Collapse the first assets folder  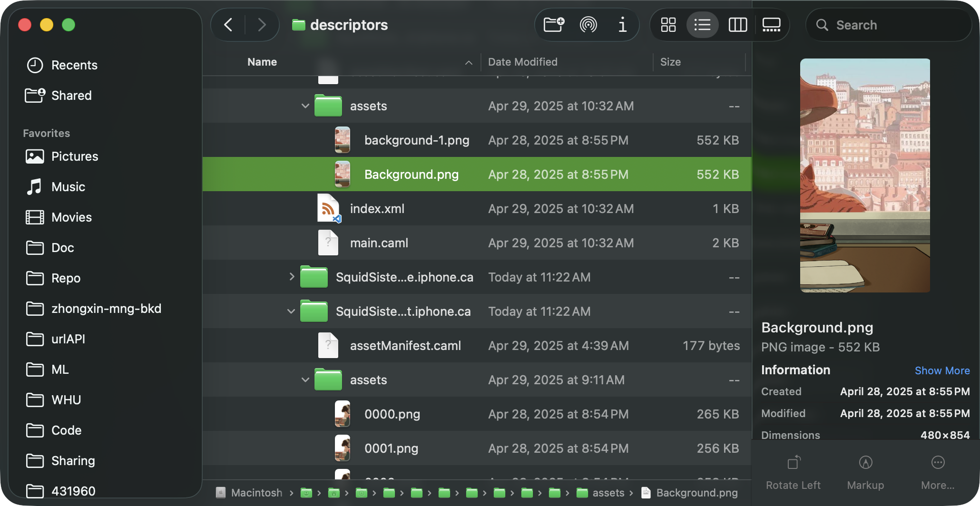pyautogui.click(x=305, y=106)
